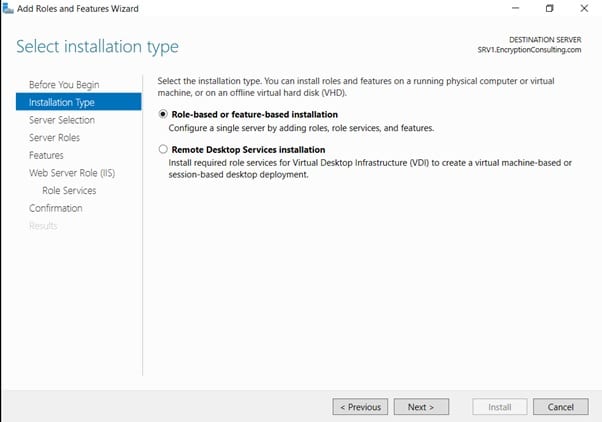Jump to Server Selection page
602x422 pixels.
point(63,120)
